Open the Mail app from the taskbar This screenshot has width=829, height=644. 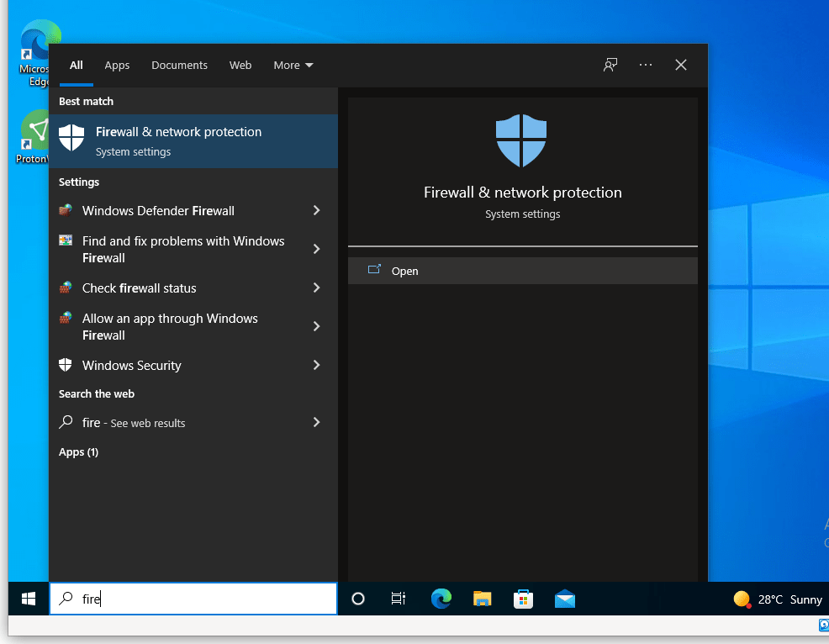pos(565,599)
